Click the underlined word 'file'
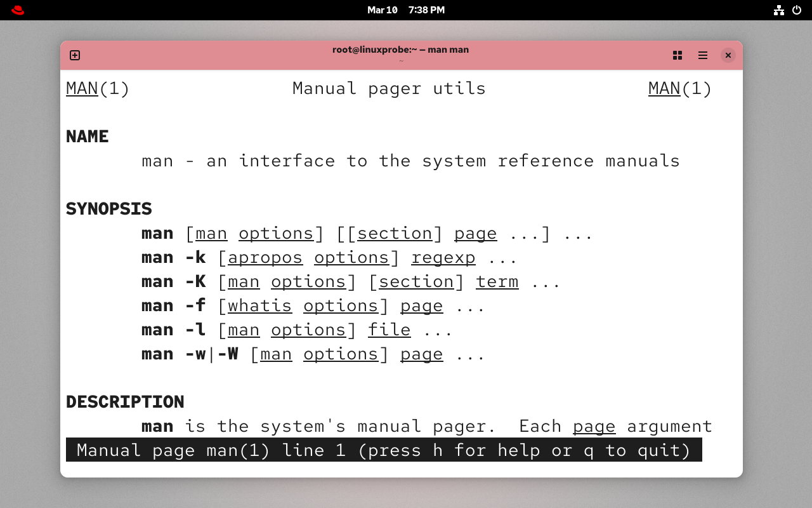 (389, 330)
